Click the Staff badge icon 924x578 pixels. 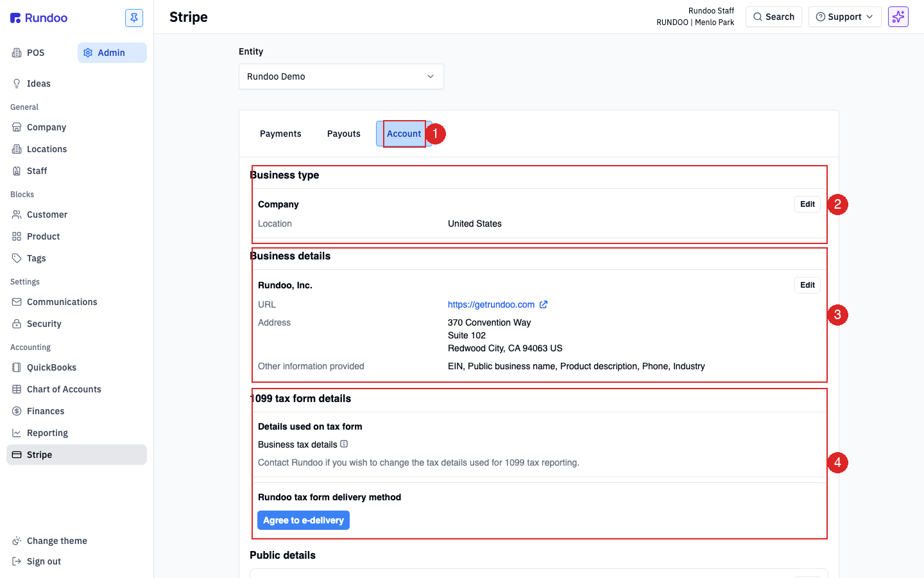click(17, 171)
